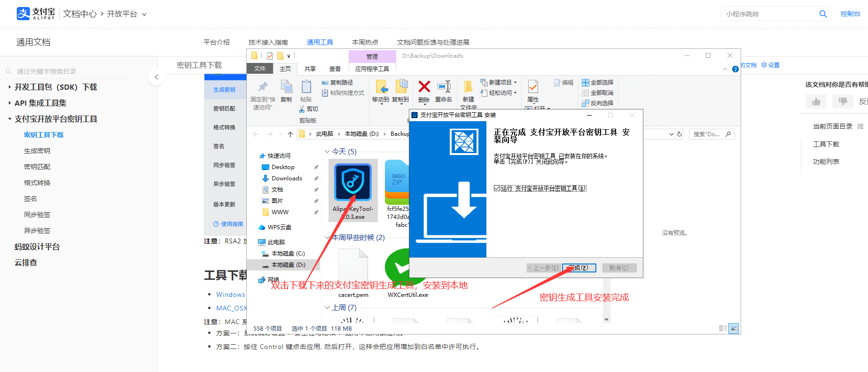Click the Edit (编辑) ribbon icon

pyautogui.click(x=557, y=83)
